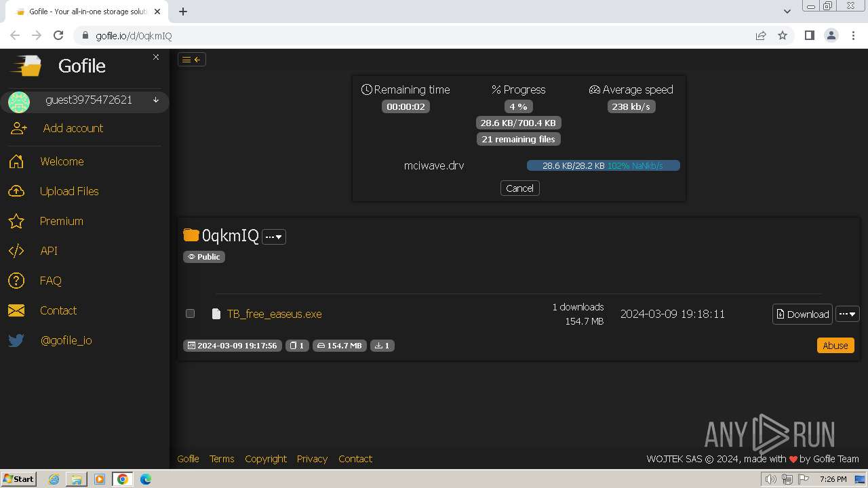
Task: Click the Contact envelope icon
Action: click(x=16, y=310)
